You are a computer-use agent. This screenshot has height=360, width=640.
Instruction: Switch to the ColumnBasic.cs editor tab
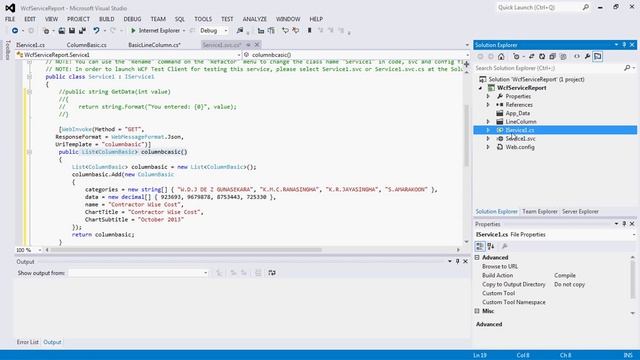[87, 45]
